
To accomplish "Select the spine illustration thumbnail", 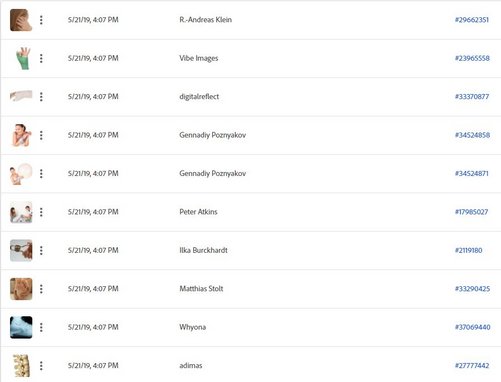I will point(21,366).
